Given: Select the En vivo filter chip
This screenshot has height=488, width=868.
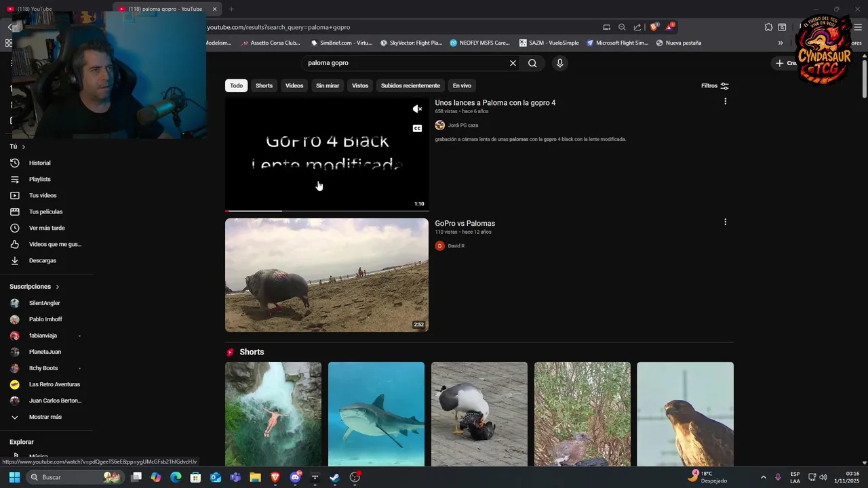Looking at the screenshot, I should click(462, 85).
